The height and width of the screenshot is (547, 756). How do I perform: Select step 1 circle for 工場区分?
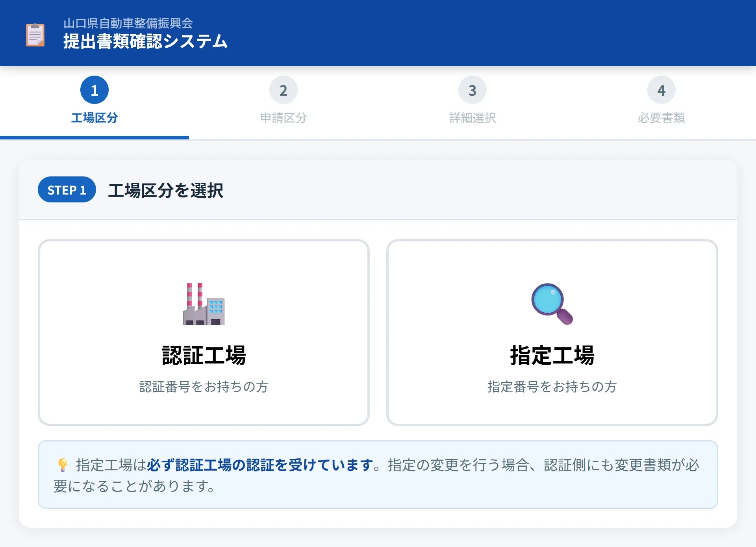[x=94, y=90]
